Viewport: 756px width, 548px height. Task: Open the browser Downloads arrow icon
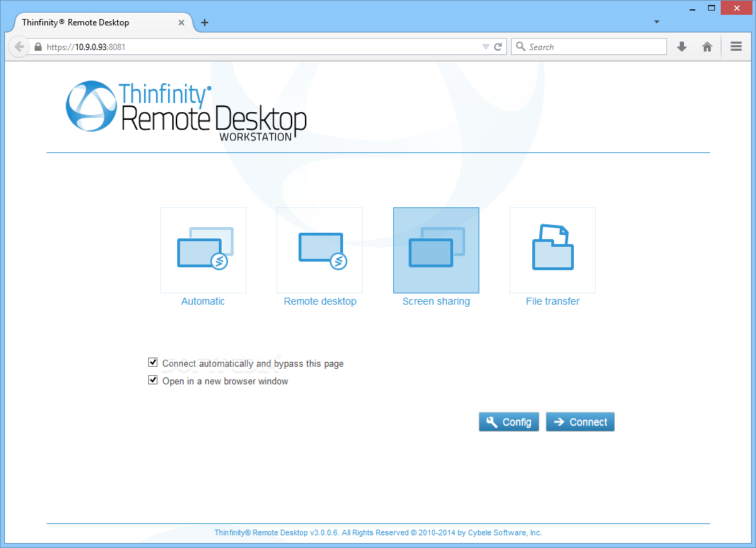click(681, 47)
